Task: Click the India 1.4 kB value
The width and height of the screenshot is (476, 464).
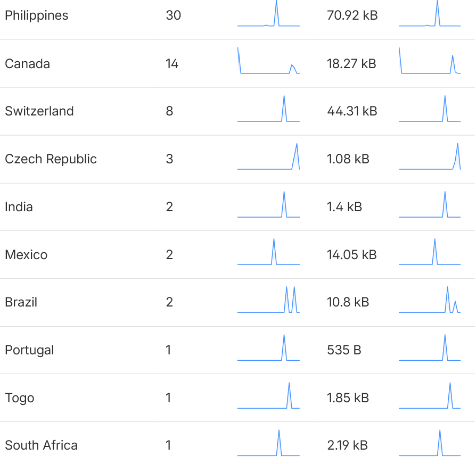Action: coord(344,207)
